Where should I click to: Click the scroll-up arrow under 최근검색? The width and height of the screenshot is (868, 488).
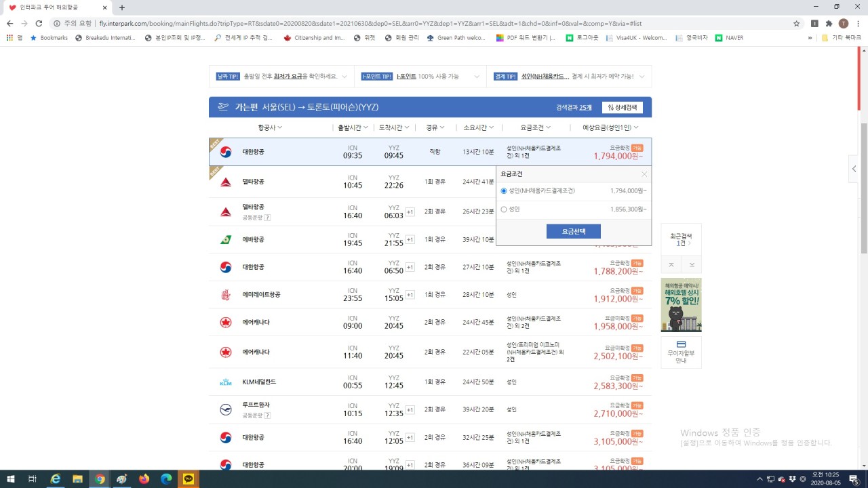(671, 264)
